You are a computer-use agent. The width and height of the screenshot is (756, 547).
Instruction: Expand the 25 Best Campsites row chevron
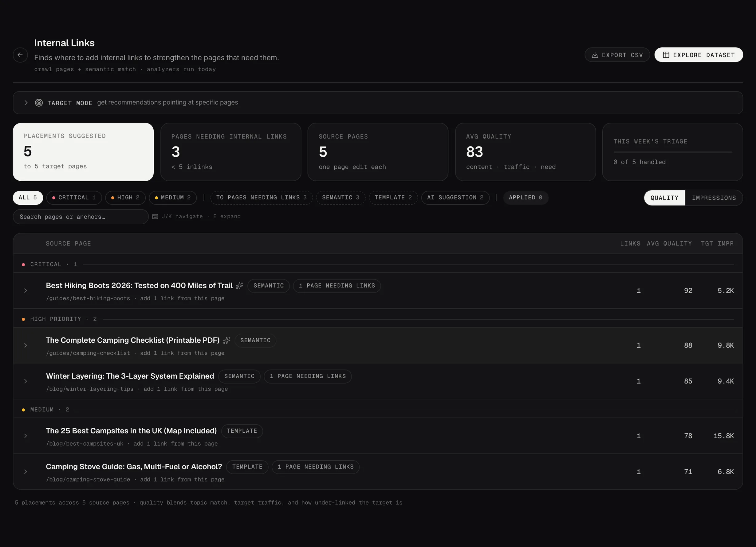tap(26, 436)
